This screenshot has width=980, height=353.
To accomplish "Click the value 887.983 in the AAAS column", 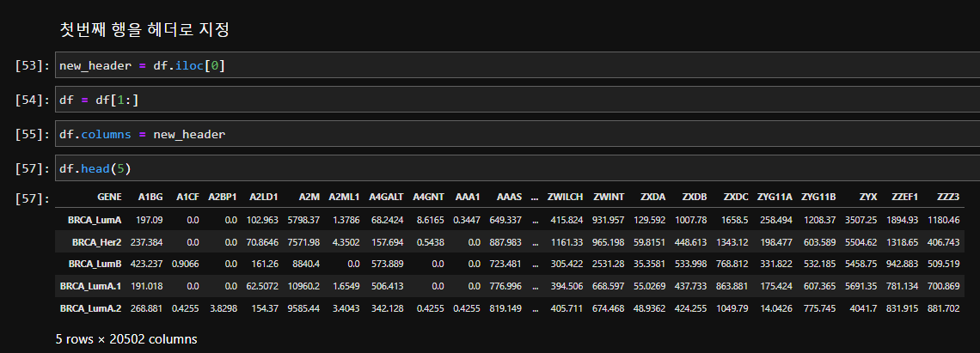I will tap(505, 242).
